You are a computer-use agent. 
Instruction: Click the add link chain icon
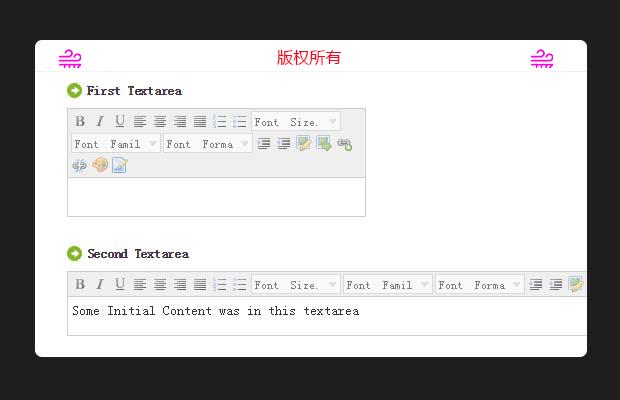click(344, 144)
